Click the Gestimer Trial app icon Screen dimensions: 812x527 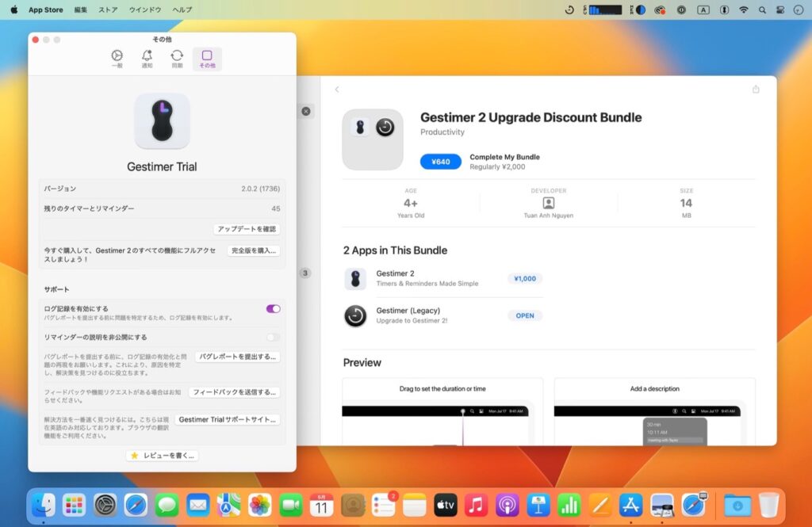pyautogui.click(x=162, y=121)
